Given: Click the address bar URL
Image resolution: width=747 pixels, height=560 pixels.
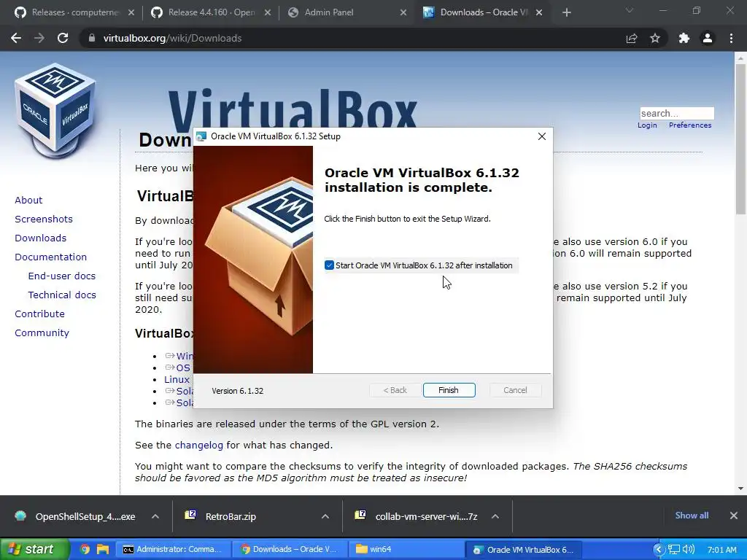Looking at the screenshot, I should coord(172,38).
